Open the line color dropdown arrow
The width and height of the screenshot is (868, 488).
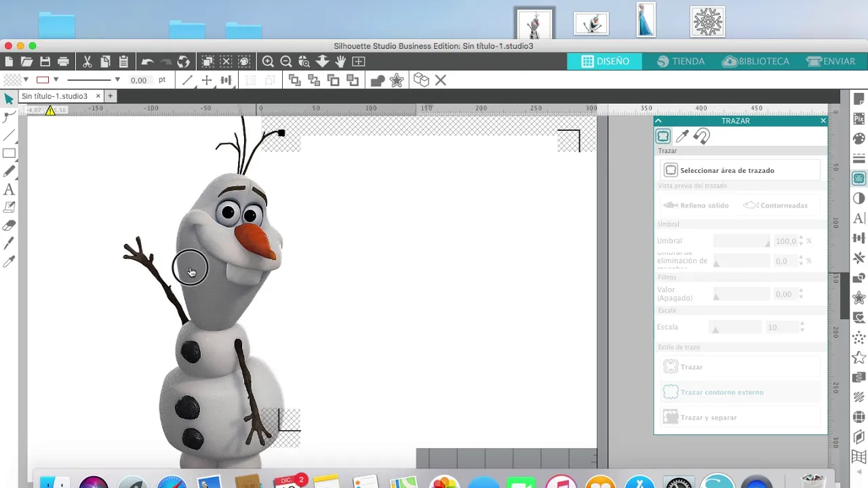click(x=56, y=80)
